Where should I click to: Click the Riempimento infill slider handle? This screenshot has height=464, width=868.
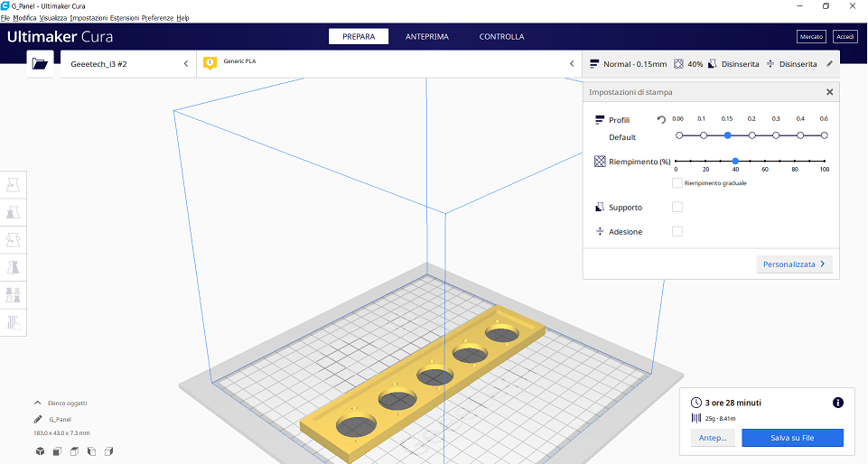735,161
